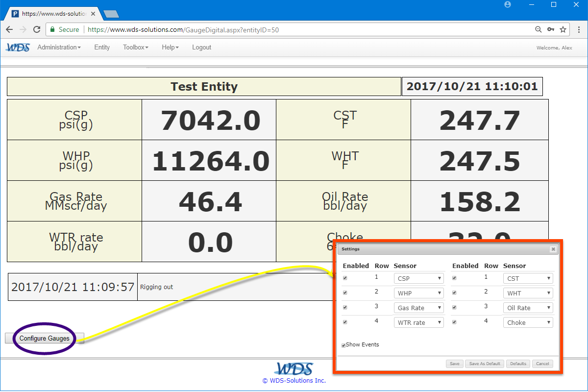Open the WTR rate sensor dropdown

point(419,322)
